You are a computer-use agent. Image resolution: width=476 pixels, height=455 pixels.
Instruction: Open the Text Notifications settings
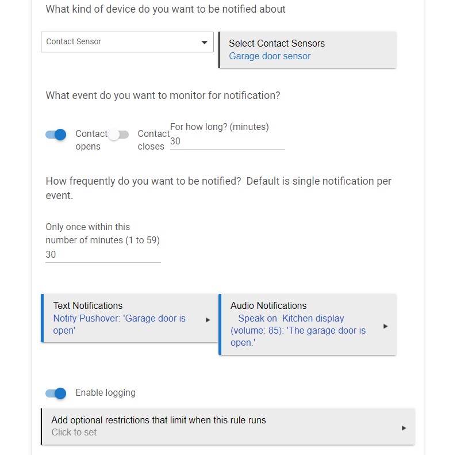point(129,318)
